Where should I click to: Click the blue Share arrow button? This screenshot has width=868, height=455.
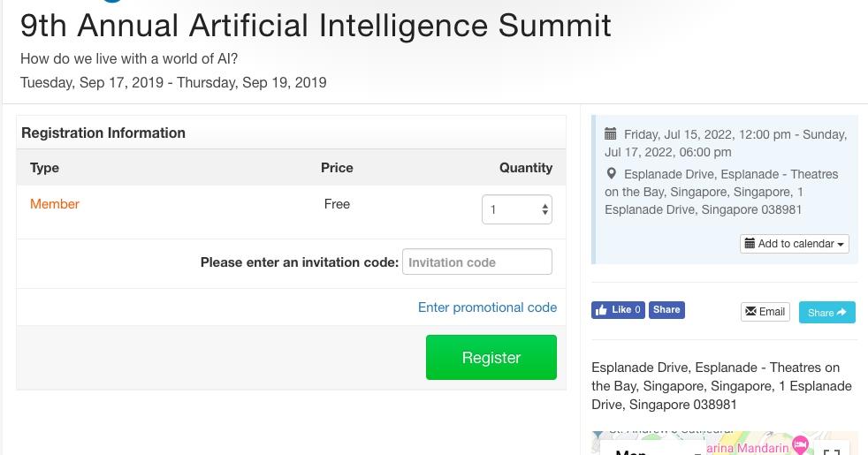click(x=827, y=312)
